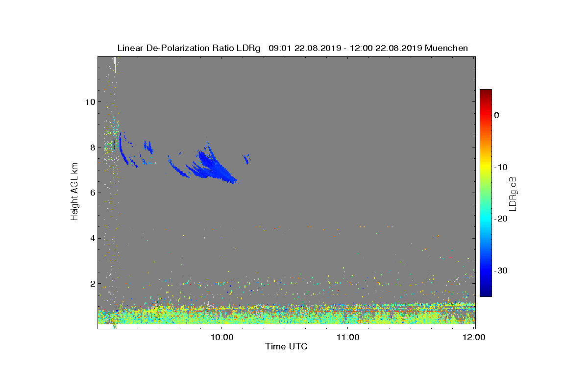Click the height tick label '6'

[92, 193]
